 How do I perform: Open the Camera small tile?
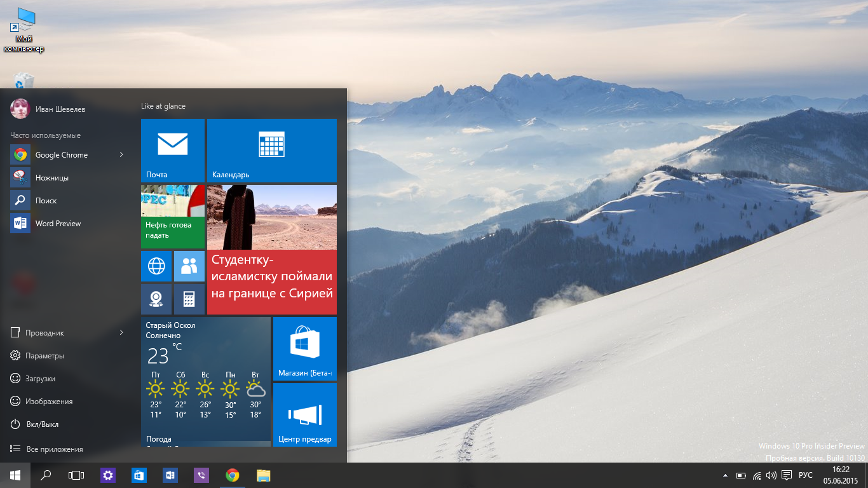[156, 299]
